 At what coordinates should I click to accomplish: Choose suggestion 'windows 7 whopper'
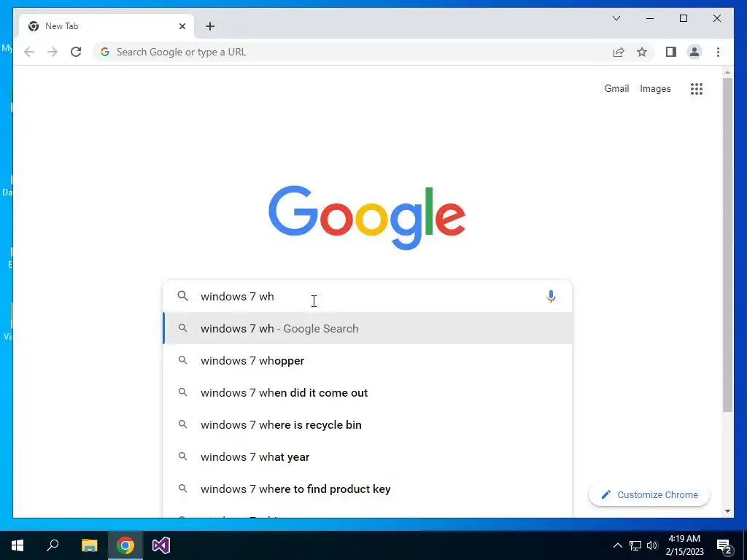pyautogui.click(x=367, y=360)
